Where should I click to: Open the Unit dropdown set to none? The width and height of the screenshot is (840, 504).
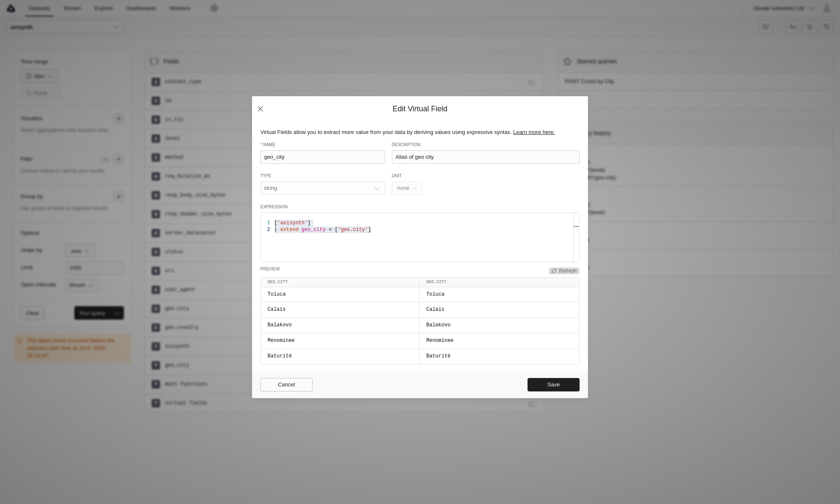[407, 188]
